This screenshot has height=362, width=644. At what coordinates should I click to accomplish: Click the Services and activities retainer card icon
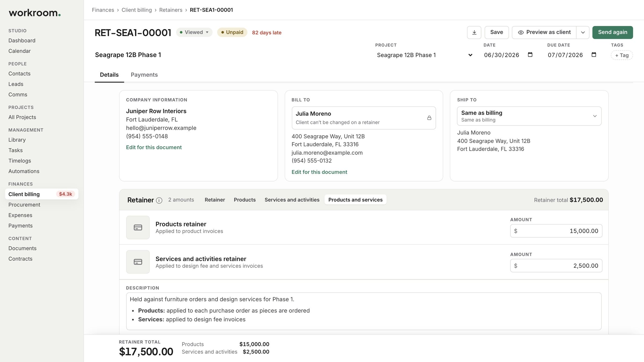(x=138, y=262)
